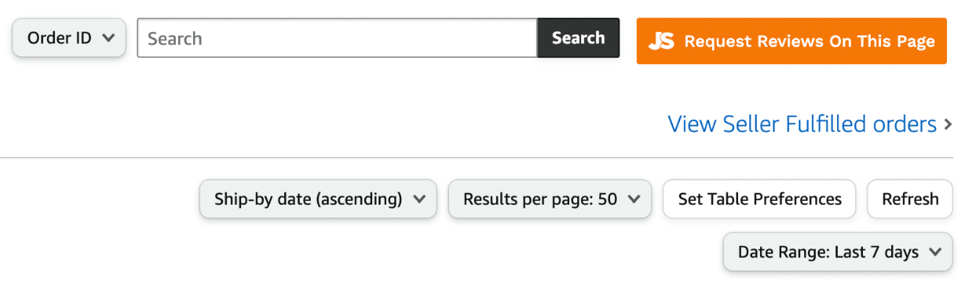Image resolution: width=980 pixels, height=287 pixels.
Task: Click the down arrow beside Results per page
Action: click(634, 199)
